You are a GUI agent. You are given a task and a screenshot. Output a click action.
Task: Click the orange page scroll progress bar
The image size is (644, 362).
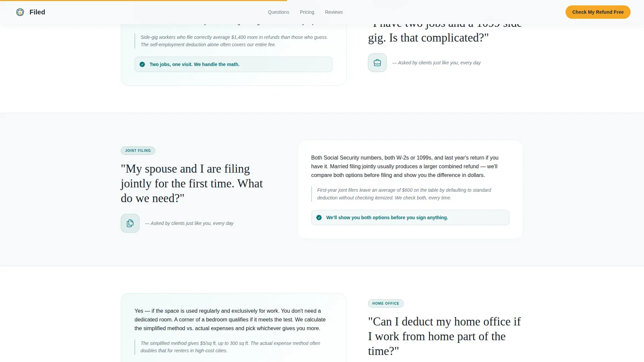(144, 0)
